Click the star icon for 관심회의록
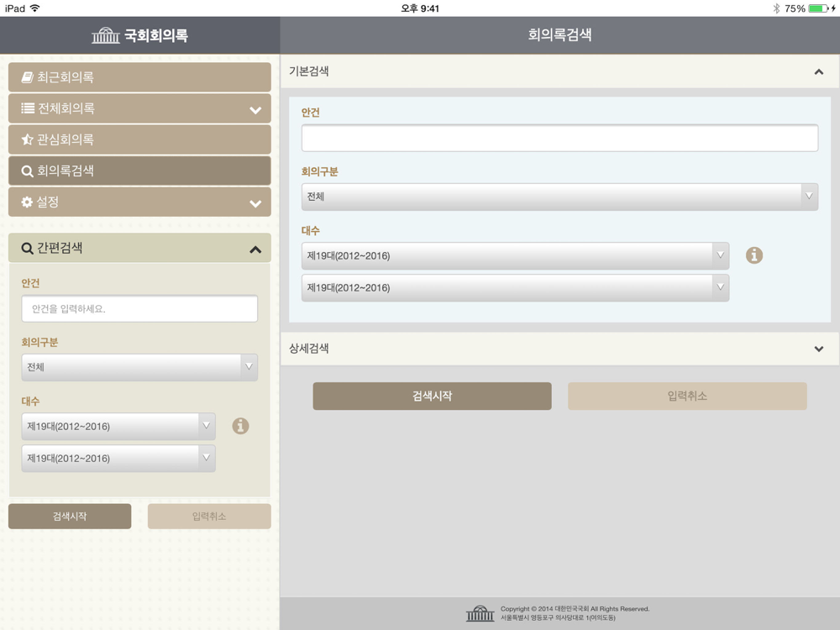The height and width of the screenshot is (630, 840). tap(27, 139)
